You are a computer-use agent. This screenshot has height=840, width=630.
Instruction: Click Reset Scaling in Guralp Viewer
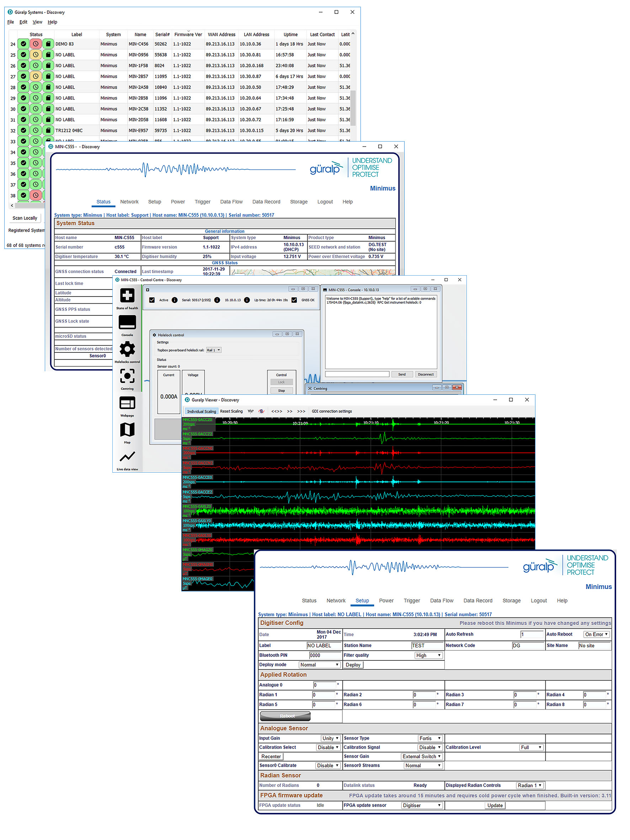231,411
